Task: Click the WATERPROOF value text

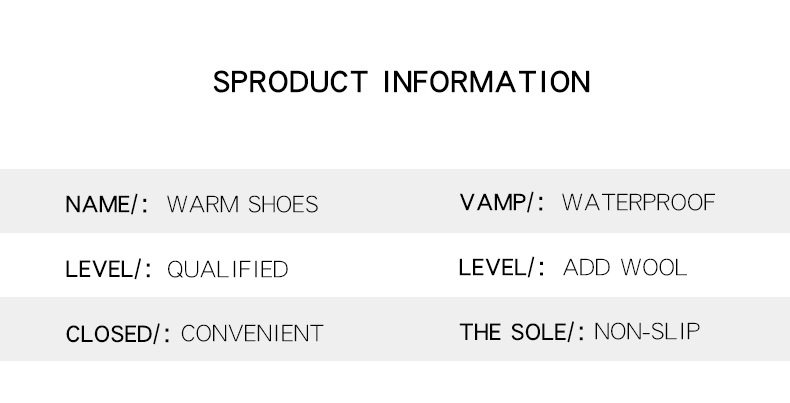Action: pyautogui.click(x=638, y=203)
